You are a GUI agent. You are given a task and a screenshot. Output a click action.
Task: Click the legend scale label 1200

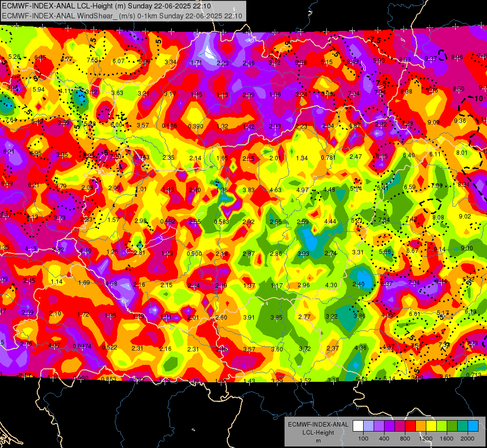[426, 439]
